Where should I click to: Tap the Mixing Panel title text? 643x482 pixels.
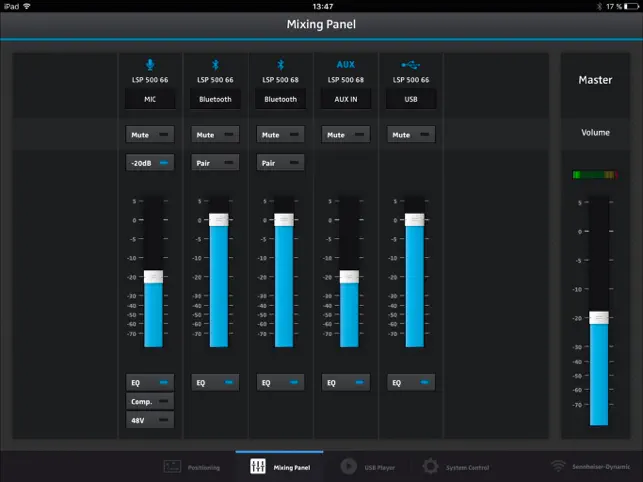point(321,24)
